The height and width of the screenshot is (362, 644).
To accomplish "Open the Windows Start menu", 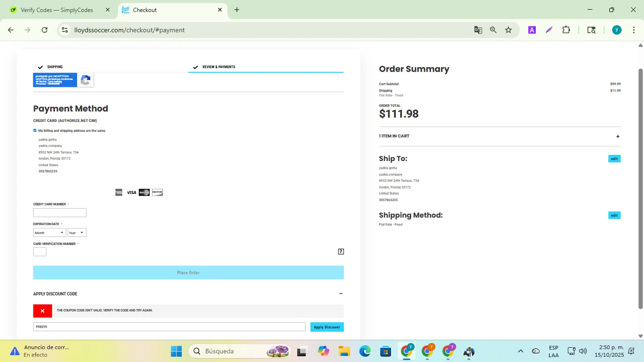I will 176,351.
